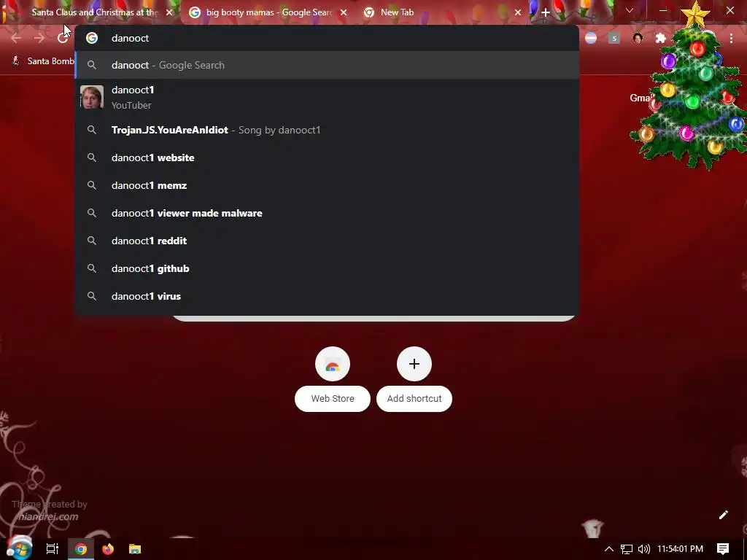
Task: Open the extensions puzzle icon
Action: point(661,38)
